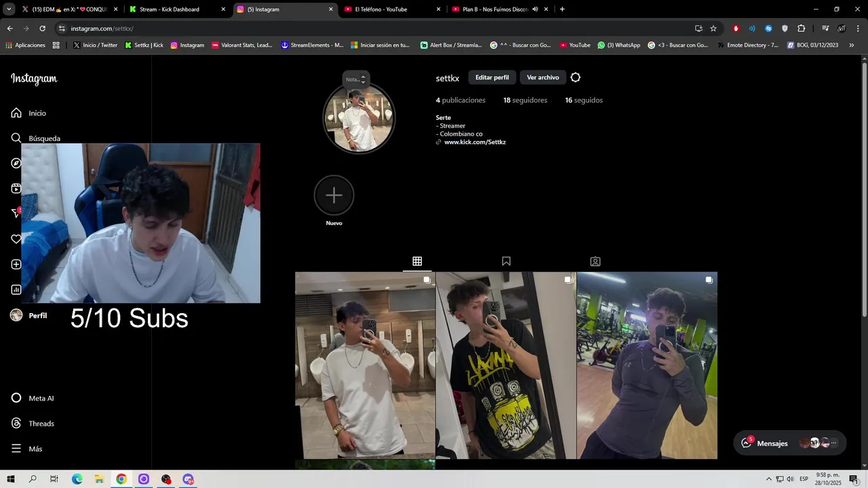The width and height of the screenshot is (868, 488).
Task: Launch Microsoft Edge from taskbar
Action: pos(77,479)
